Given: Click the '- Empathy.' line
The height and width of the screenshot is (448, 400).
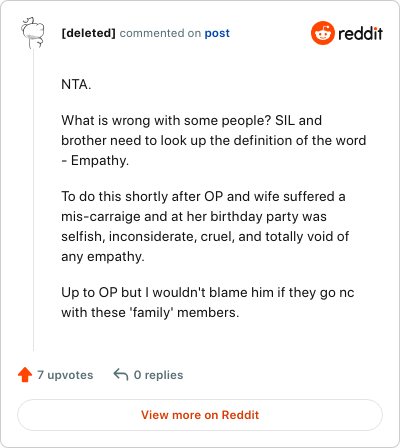Looking at the screenshot, I should (x=95, y=160).
